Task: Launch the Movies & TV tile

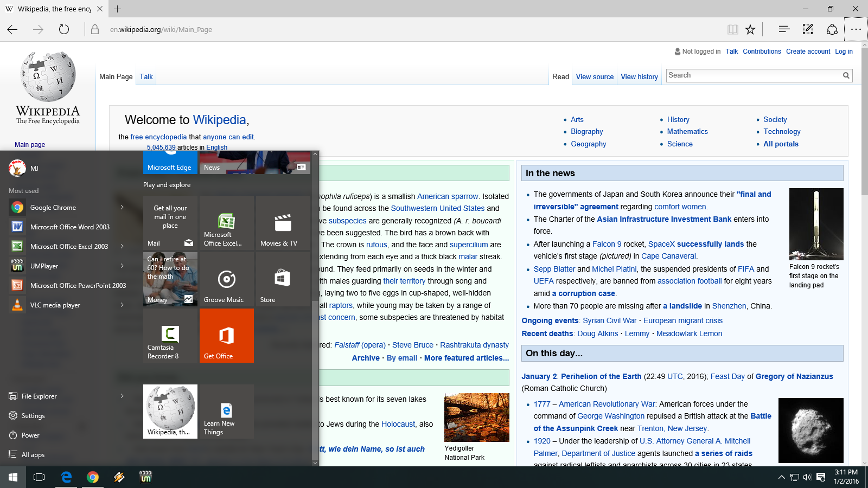Action: click(x=283, y=223)
